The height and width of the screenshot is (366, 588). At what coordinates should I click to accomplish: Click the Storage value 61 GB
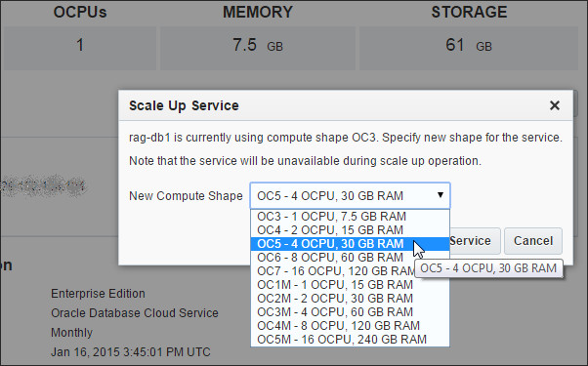click(469, 45)
